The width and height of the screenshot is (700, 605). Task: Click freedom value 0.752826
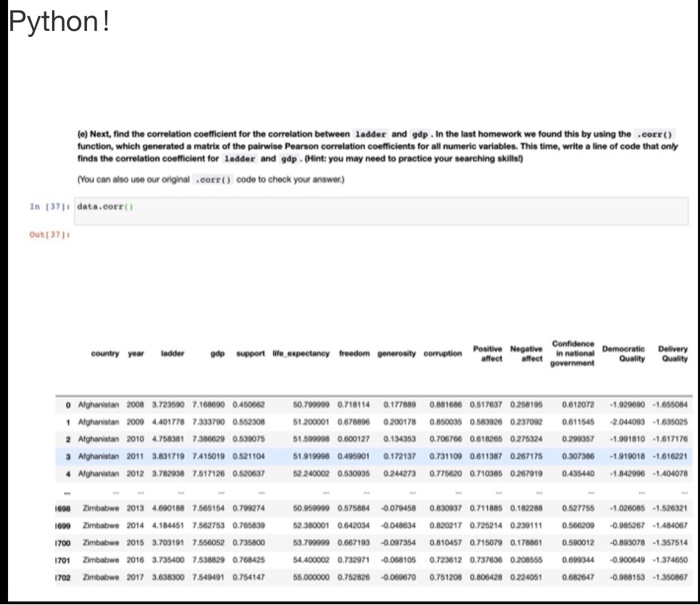point(354,577)
